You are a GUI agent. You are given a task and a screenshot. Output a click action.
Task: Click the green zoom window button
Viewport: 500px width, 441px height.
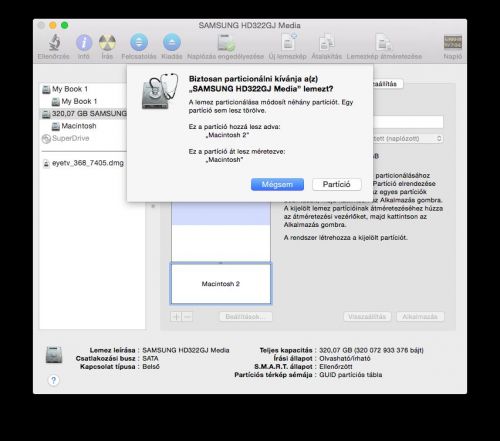coord(65,25)
